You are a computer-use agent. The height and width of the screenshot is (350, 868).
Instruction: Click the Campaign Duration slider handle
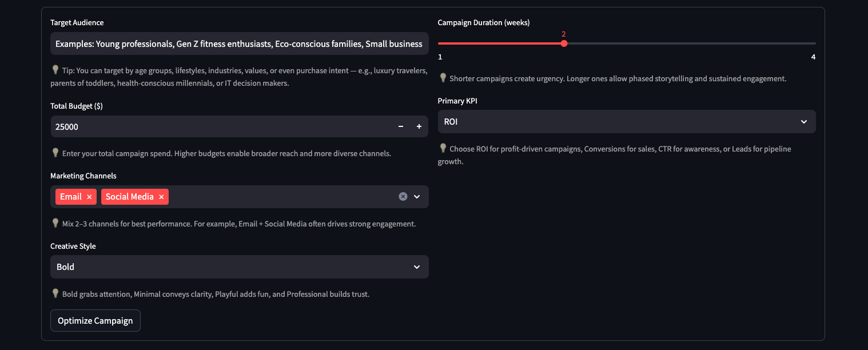tap(564, 43)
